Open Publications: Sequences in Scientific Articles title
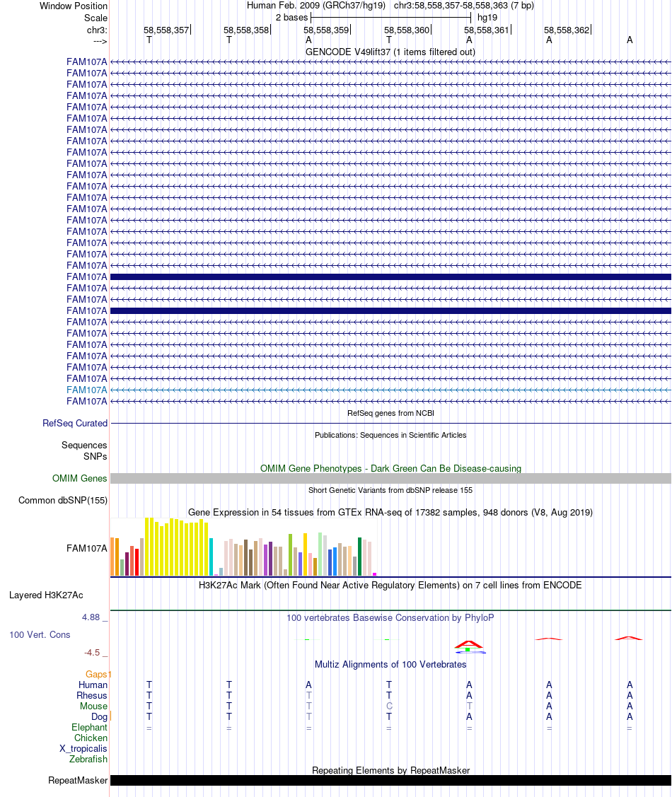672x797 pixels. [x=390, y=435]
